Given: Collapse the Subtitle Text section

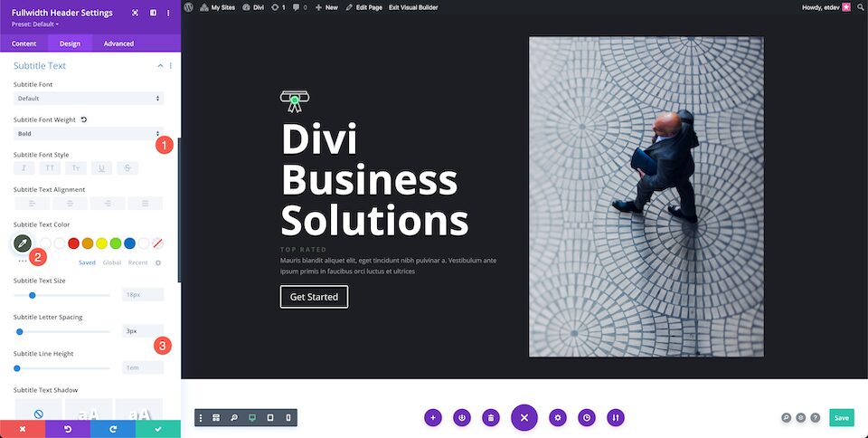Looking at the screenshot, I should click(x=161, y=66).
